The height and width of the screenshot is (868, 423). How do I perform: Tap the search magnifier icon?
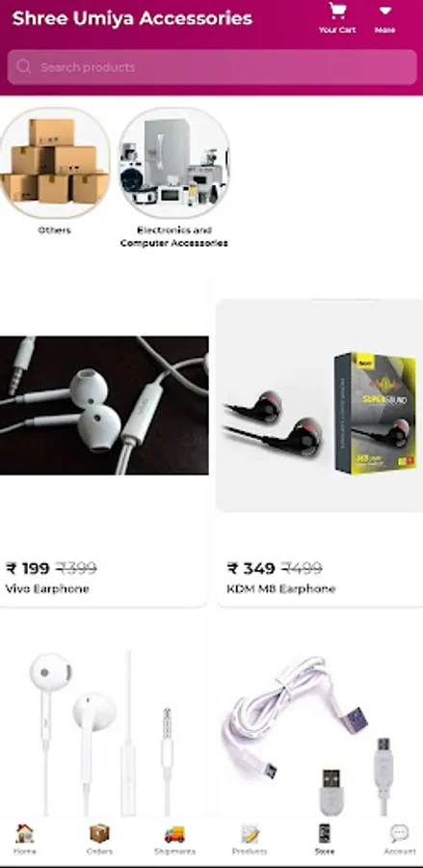[24, 67]
